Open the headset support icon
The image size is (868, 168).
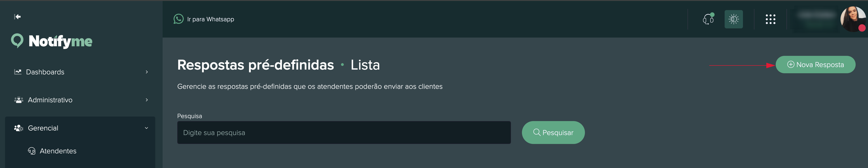708,19
